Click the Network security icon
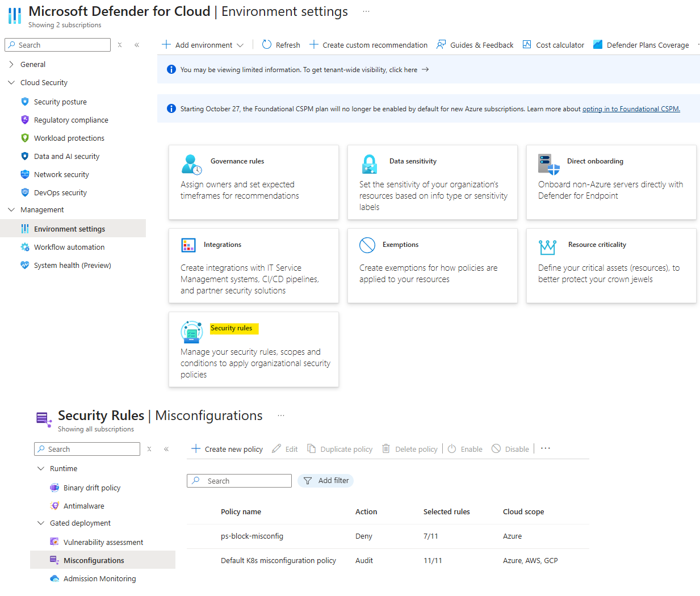 pos(25,174)
